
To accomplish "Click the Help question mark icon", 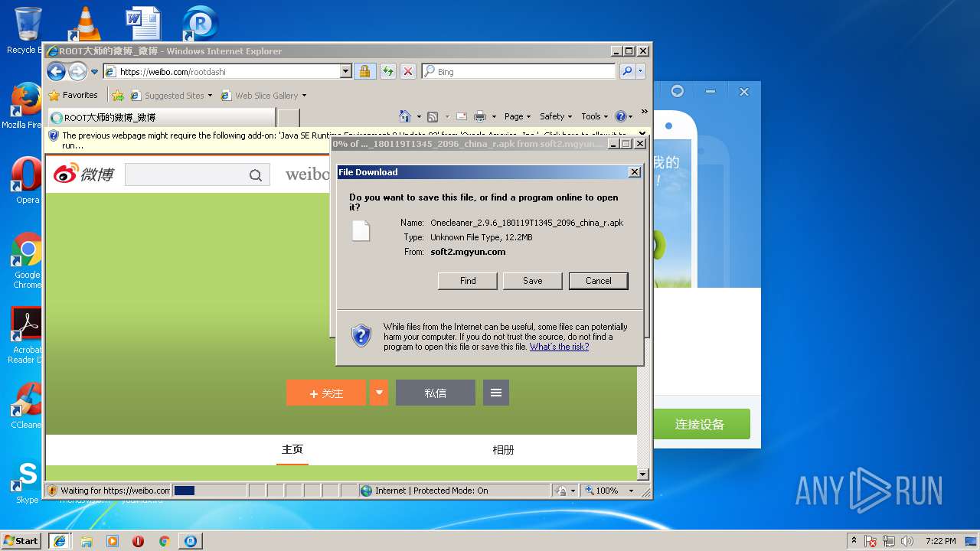I will click(x=621, y=116).
